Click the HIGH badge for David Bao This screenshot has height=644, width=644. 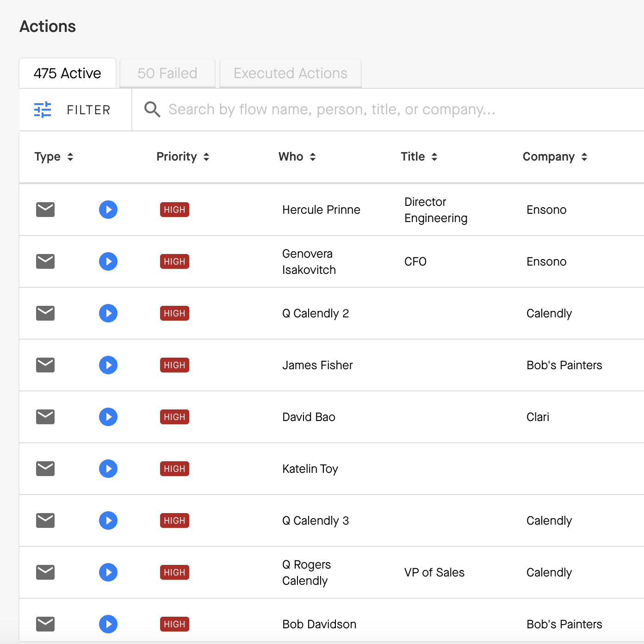pos(174,417)
